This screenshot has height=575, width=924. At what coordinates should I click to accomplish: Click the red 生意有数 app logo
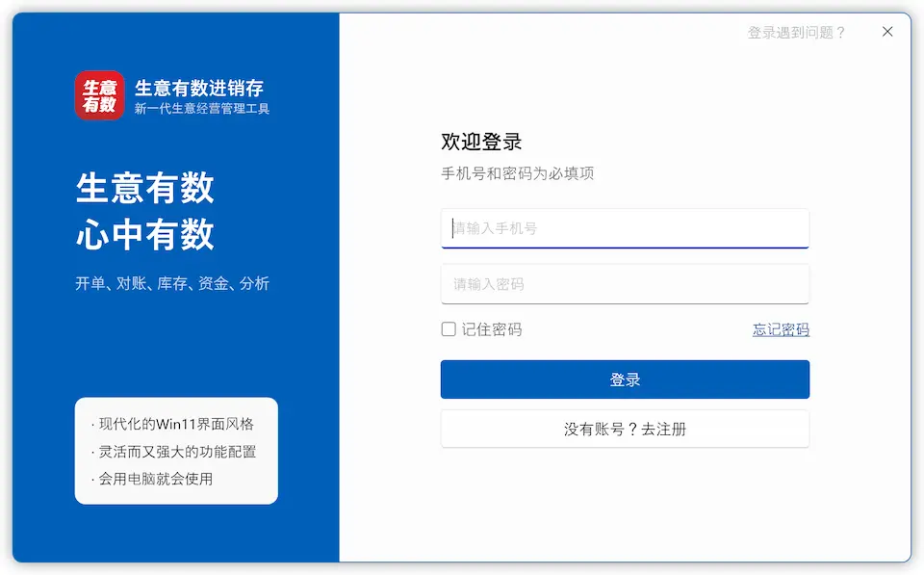tap(99, 95)
